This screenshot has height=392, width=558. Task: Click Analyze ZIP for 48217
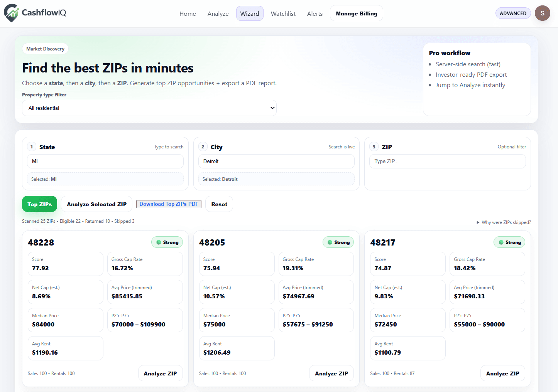[502, 373]
